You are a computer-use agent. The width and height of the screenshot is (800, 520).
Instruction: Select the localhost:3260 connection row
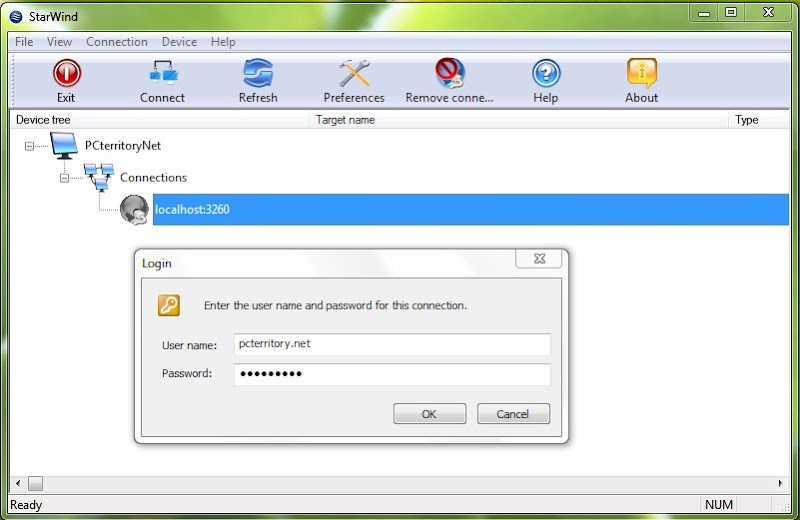point(471,209)
